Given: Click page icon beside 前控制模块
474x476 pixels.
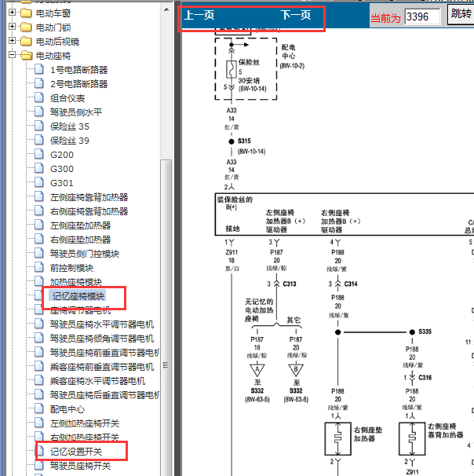Looking at the screenshot, I should pos(38,267).
